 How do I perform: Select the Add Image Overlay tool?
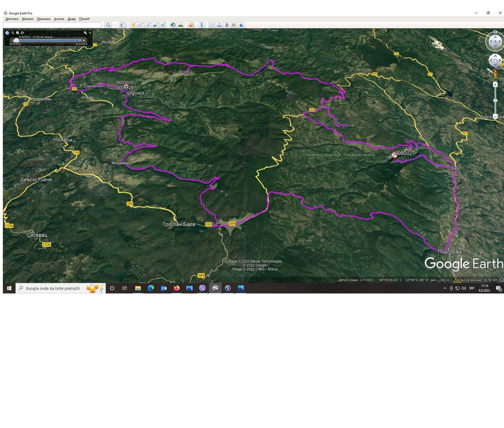[x=156, y=25]
